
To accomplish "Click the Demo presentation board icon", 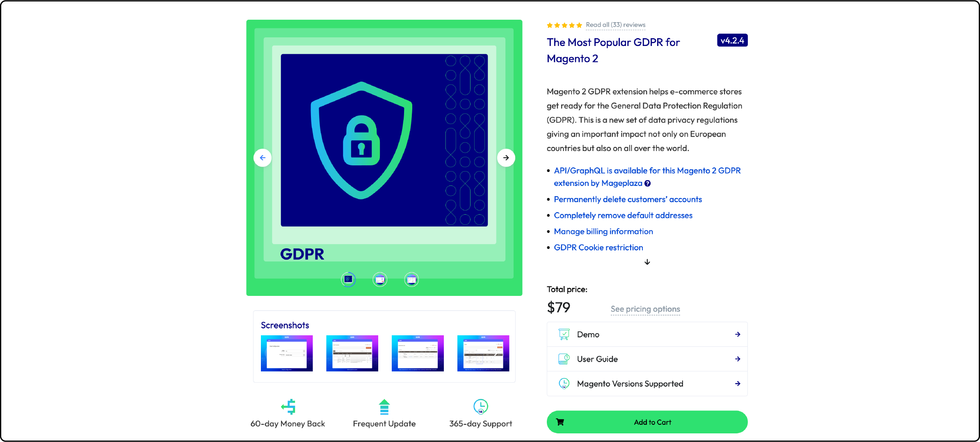I will tap(564, 334).
